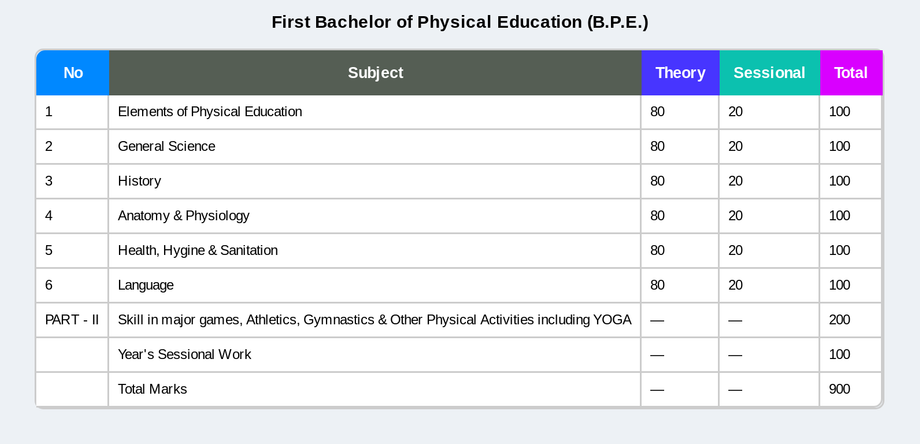Screen dimensions: 920x444
Task: Click the 'General Science' subject cell
Action: point(375,146)
